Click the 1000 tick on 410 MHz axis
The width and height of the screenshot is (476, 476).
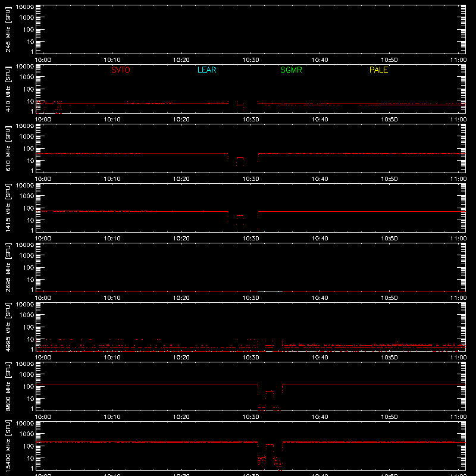click(x=27, y=77)
